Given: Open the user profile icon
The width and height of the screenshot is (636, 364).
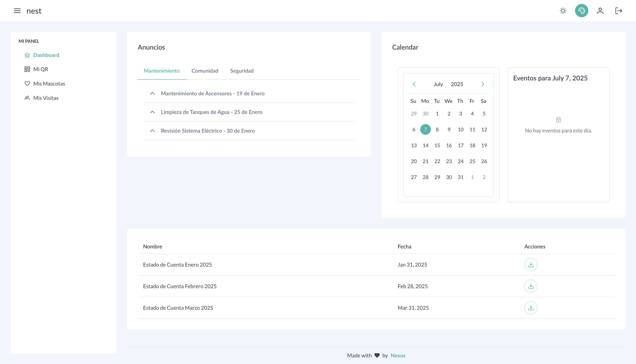Looking at the screenshot, I should pos(600,11).
